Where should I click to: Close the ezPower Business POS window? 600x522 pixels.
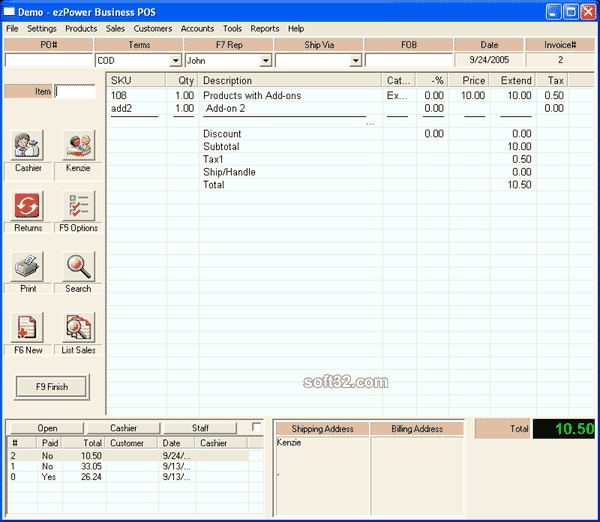(588, 12)
